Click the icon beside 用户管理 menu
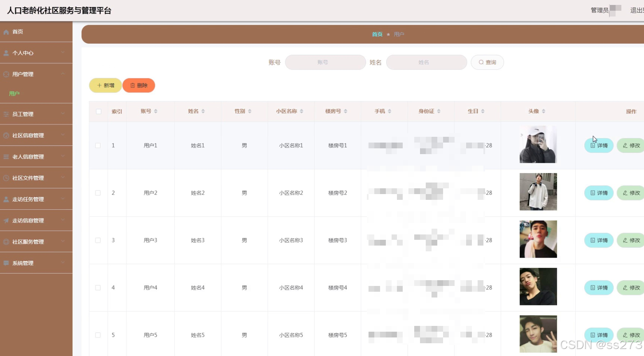The image size is (644, 356). pos(6,74)
